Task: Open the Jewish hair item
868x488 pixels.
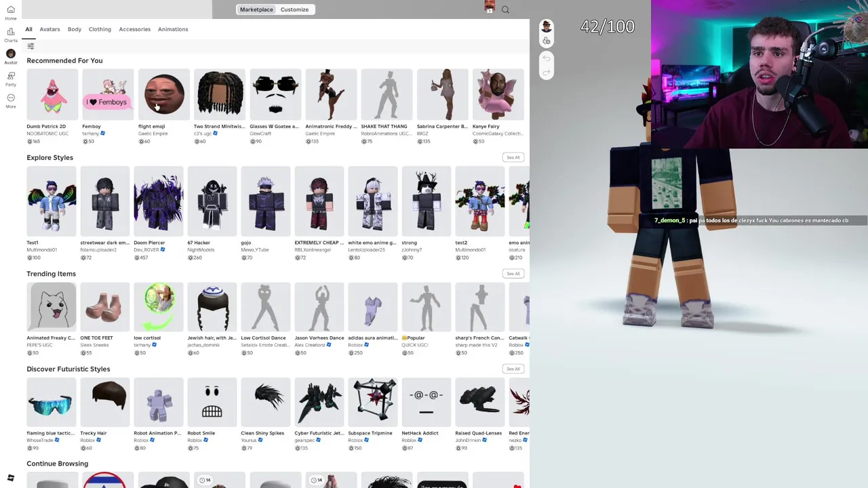Action: tap(212, 307)
